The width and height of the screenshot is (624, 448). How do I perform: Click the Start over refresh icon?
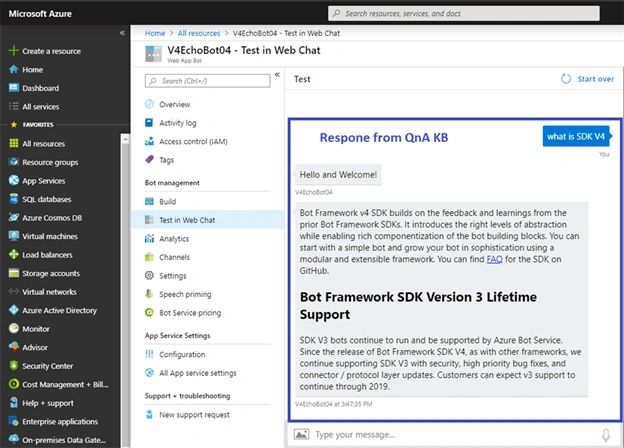point(566,79)
